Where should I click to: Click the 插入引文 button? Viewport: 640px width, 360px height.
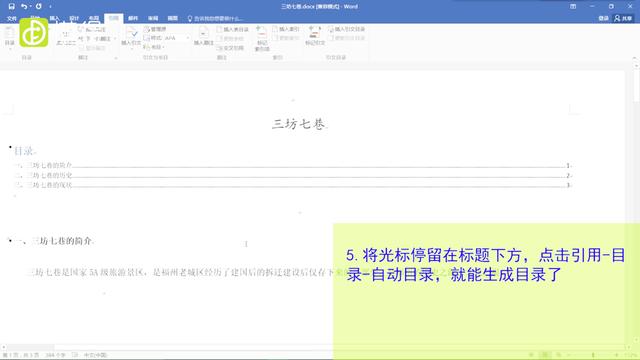131,37
